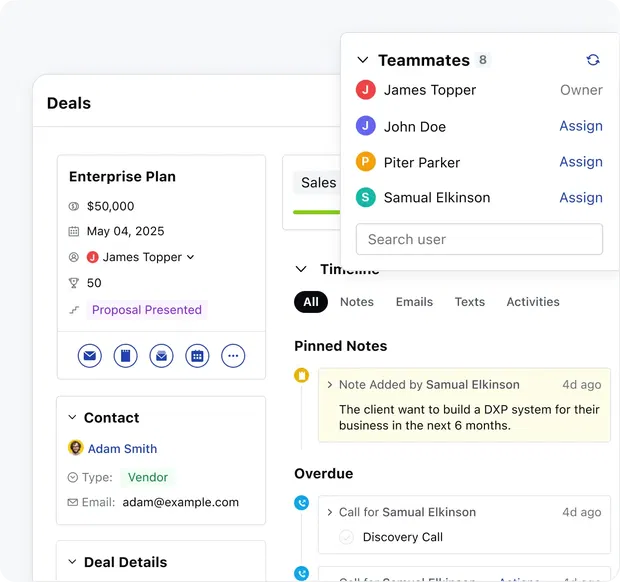Viewport: 620px width, 582px height.
Task: Click the calendar icon in the deal actions
Action: coord(197,356)
